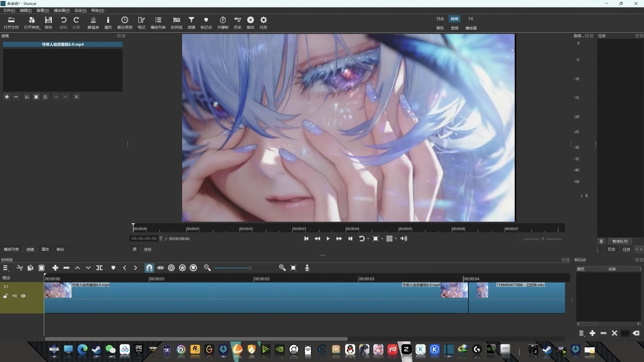Open jobs panel hamburger menu
The height and width of the screenshot is (362, 644).
(601, 241)
